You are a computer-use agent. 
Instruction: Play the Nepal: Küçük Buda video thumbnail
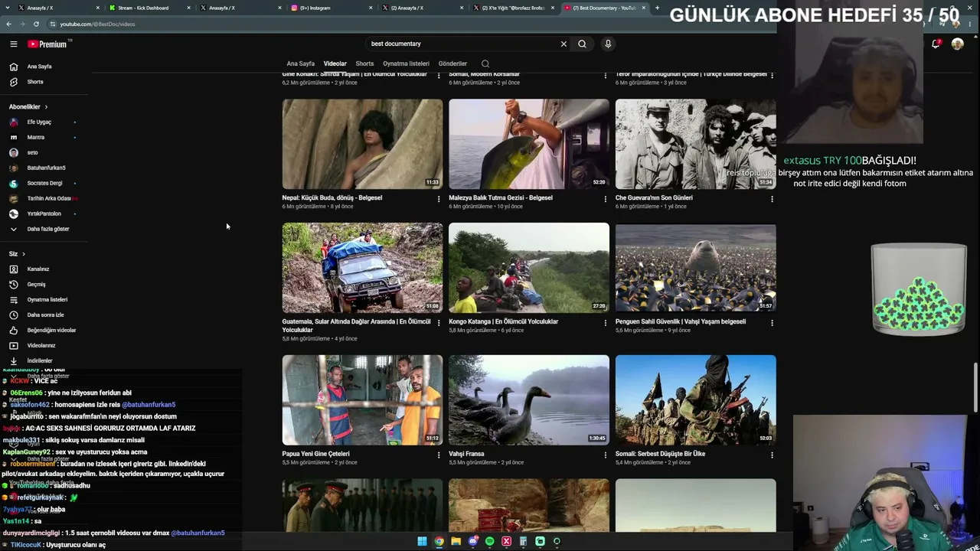362,144
